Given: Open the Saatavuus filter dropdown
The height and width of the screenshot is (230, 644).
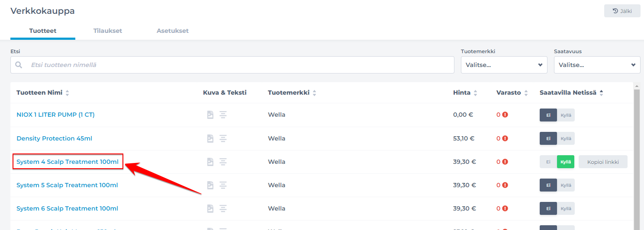Looking at the screenshot, I should click(597, 65).
